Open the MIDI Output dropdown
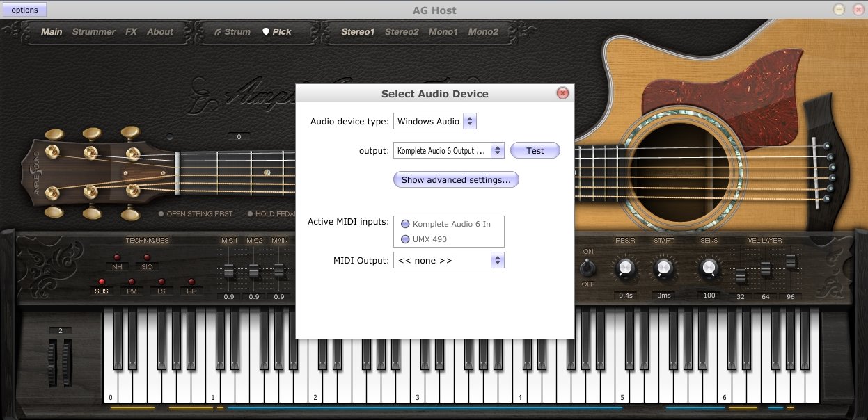The height and width of the screenshot is (420, 868). (x=449, y=260)
